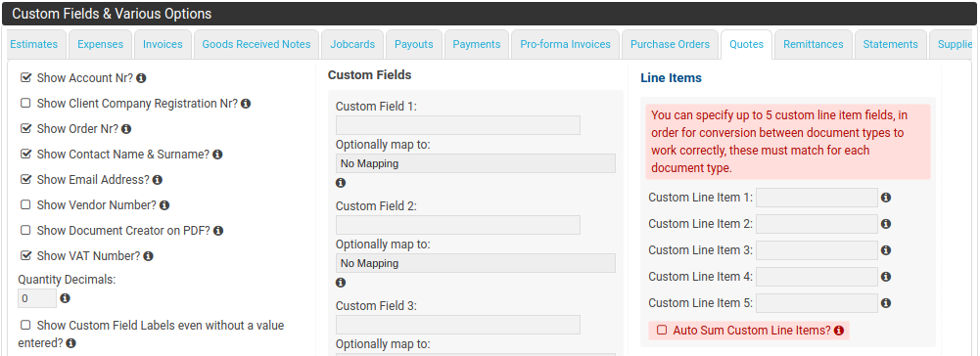980x356 pixels.
Task: Open the Statements tab
Action: (891, 44)
